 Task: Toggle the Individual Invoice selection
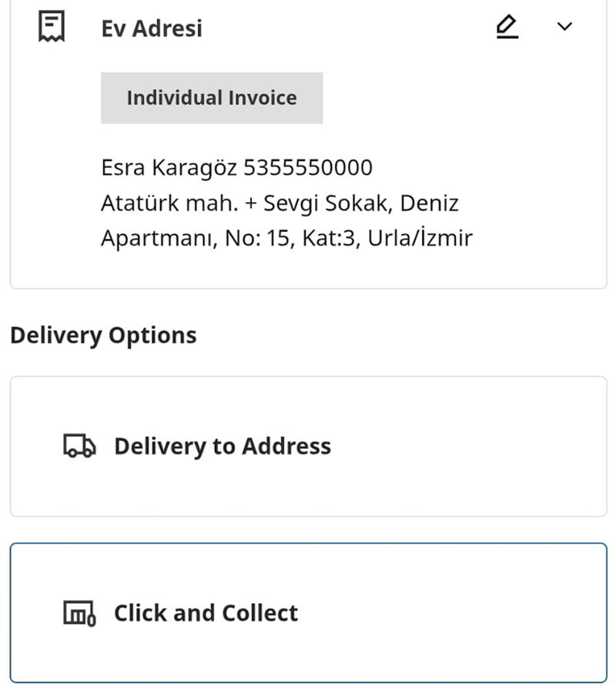pos(212,97)
